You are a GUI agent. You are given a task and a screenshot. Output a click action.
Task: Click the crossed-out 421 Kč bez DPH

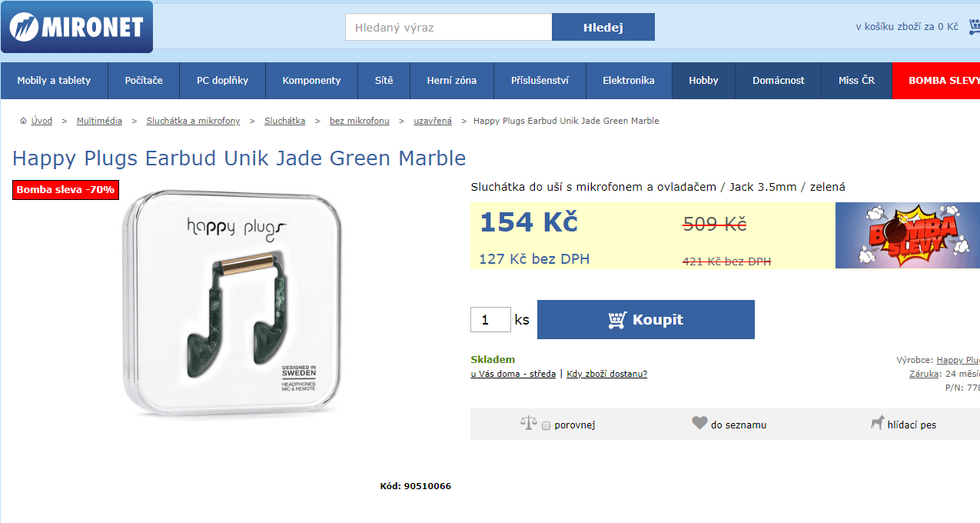[727, 261]
